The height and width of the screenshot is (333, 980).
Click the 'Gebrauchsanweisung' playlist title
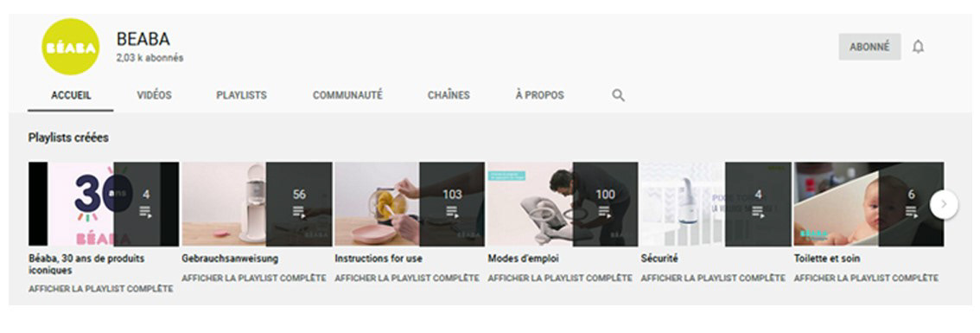click(x=230, y=259)
